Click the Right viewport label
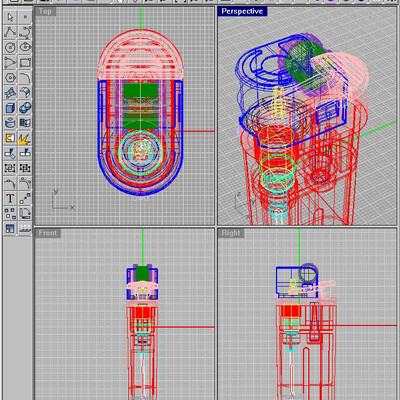 tap(231, 233)
